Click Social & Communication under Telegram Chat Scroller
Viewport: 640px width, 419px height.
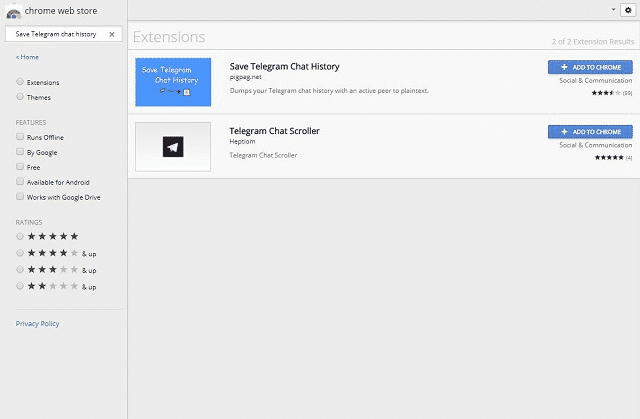[x=596, y=145]
